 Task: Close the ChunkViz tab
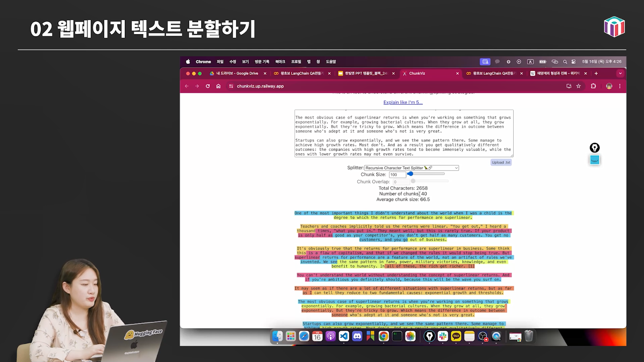coord(457,74)
